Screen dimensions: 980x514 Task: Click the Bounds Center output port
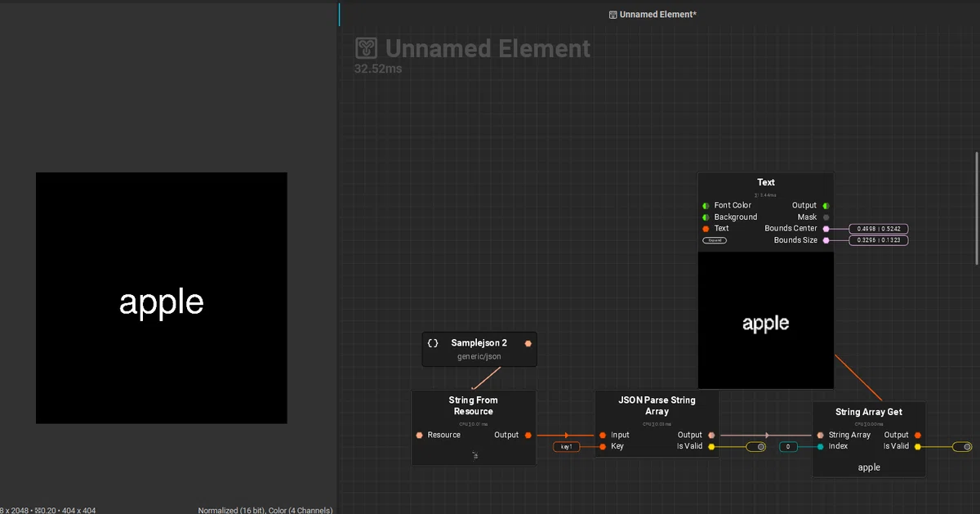coord(826,229)
